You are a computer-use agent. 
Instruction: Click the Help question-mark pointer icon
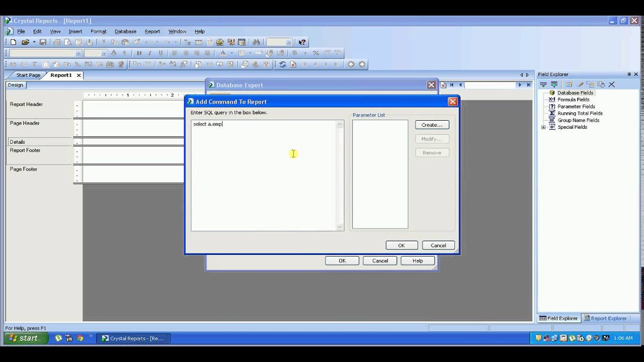pos(302,42)
